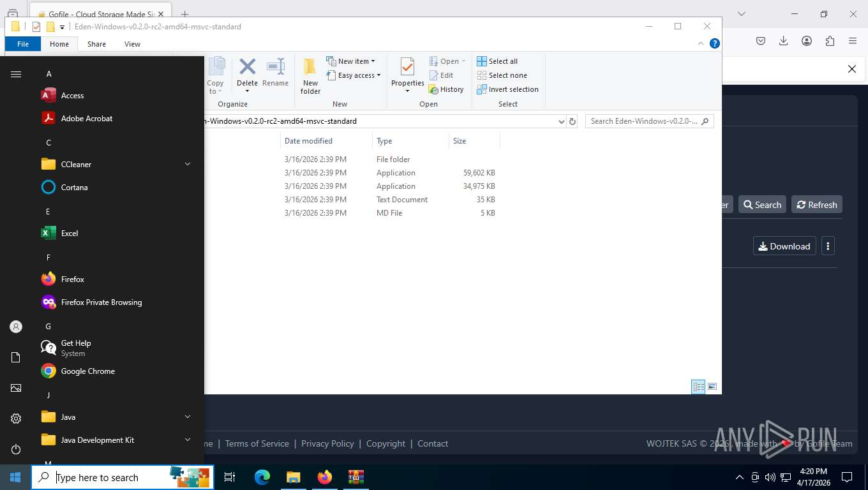Open Privacy Policy link in Gofile footer

point(327,443)
